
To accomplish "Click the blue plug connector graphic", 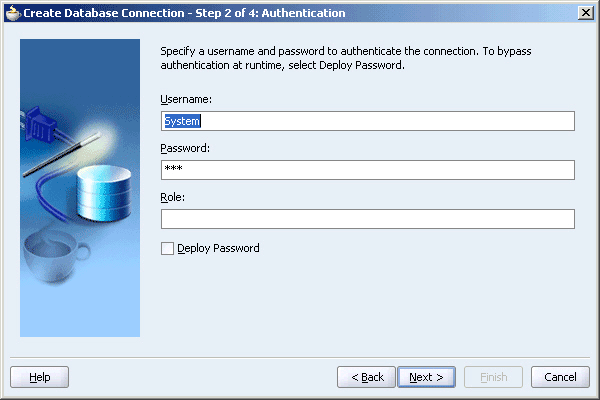I will 39,126.
